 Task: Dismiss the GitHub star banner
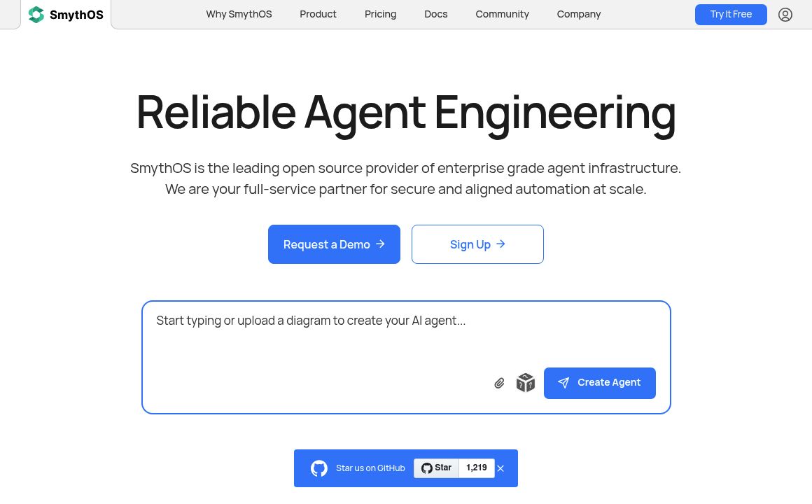pos(500,468)
